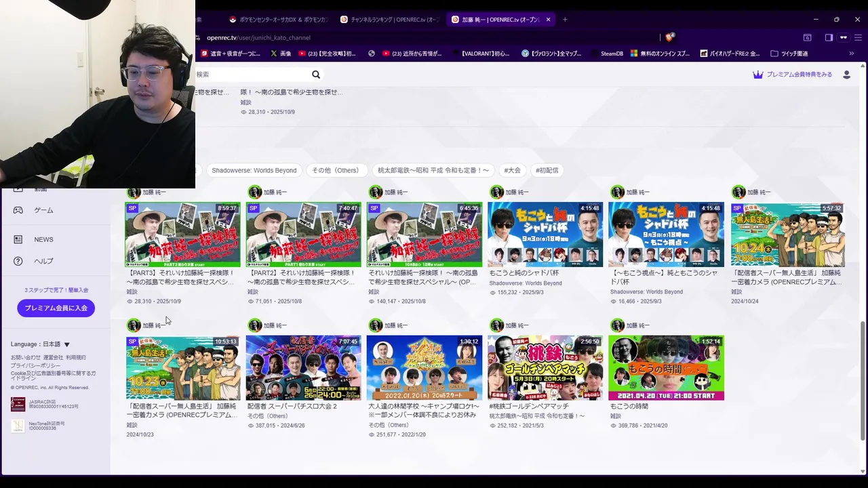Open the バイオハザードRE:2 bookmark

point(730,54)
